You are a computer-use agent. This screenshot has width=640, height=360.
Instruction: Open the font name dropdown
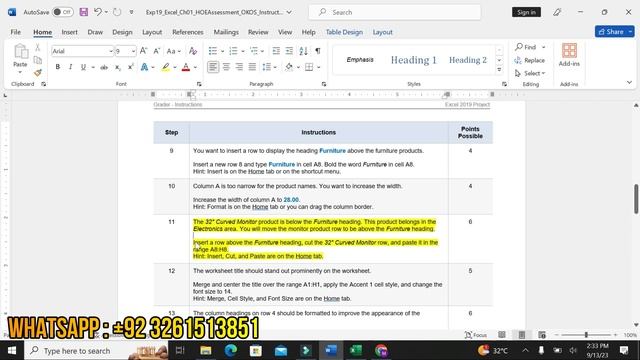tap(111, 51)
